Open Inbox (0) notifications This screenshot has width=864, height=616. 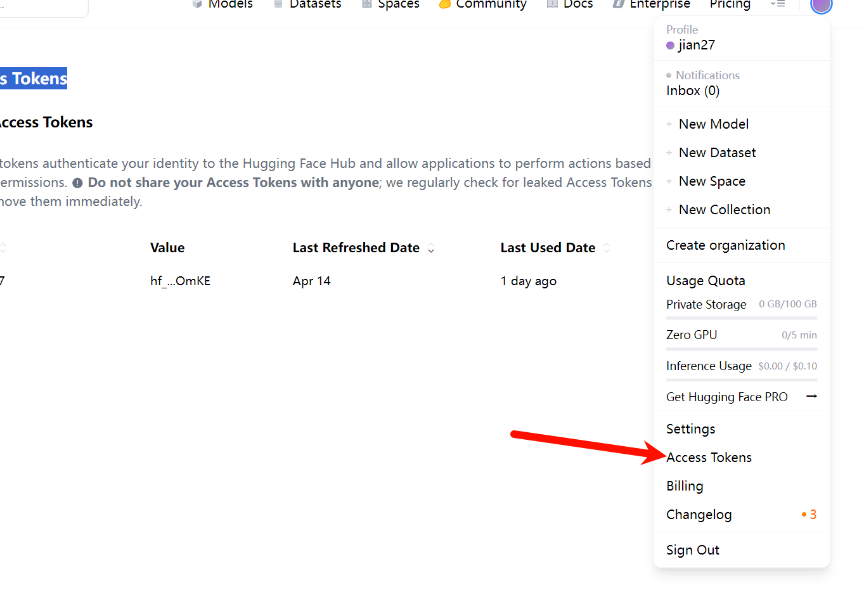(693, 91)
